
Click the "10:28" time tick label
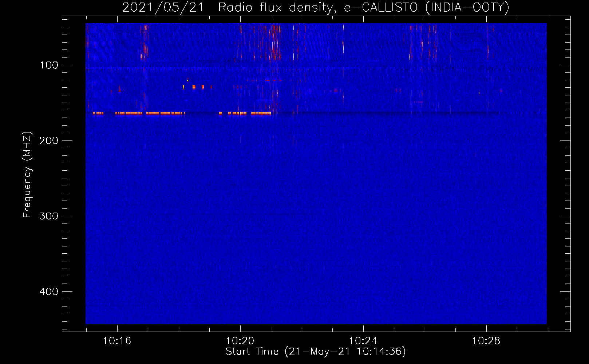[486, 341]
